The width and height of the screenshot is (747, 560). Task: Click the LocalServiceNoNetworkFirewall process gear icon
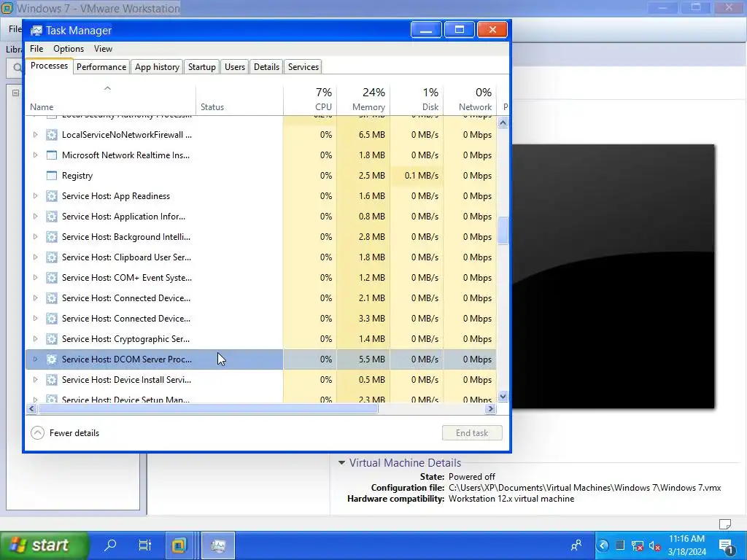click(x=52, y=135)
